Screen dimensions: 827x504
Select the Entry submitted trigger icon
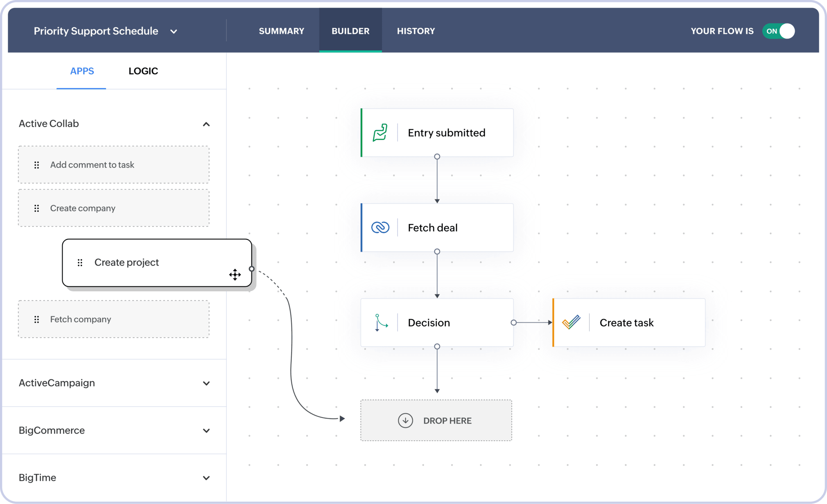pos(380,133)
